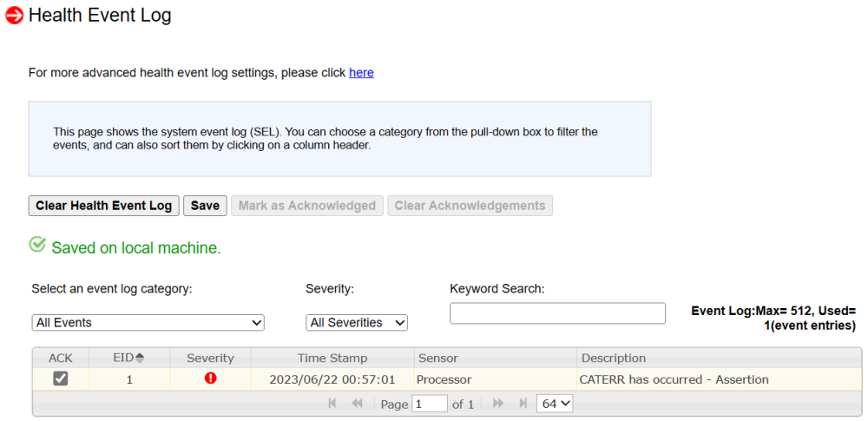Select the timestamp 2023/06/22 00:57:01 cell

tap(332, 379)
